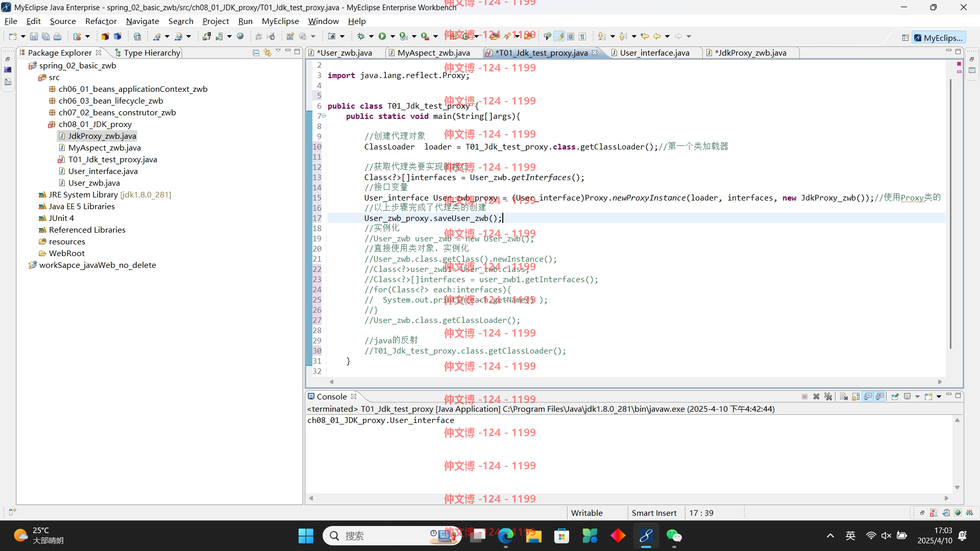Click the New file wizard icon
Viewport: 980px width, 551px height.
pos(13,36)
